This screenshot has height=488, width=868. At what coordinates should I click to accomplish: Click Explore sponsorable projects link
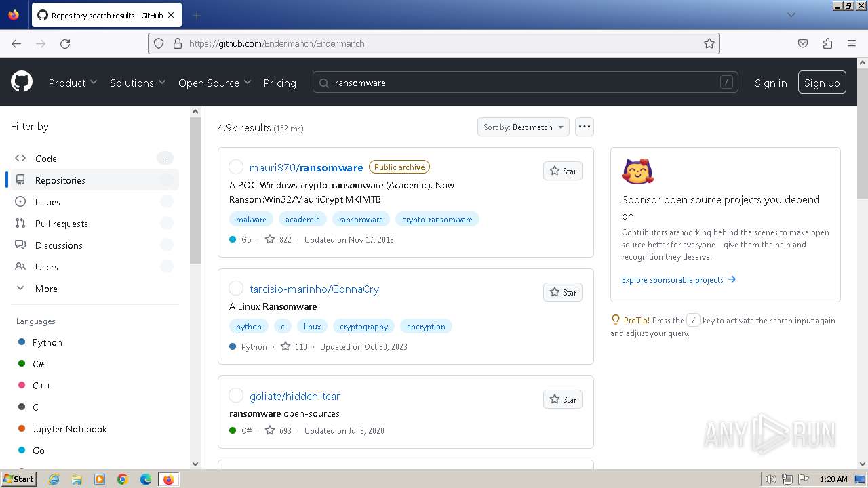point(679,279)
